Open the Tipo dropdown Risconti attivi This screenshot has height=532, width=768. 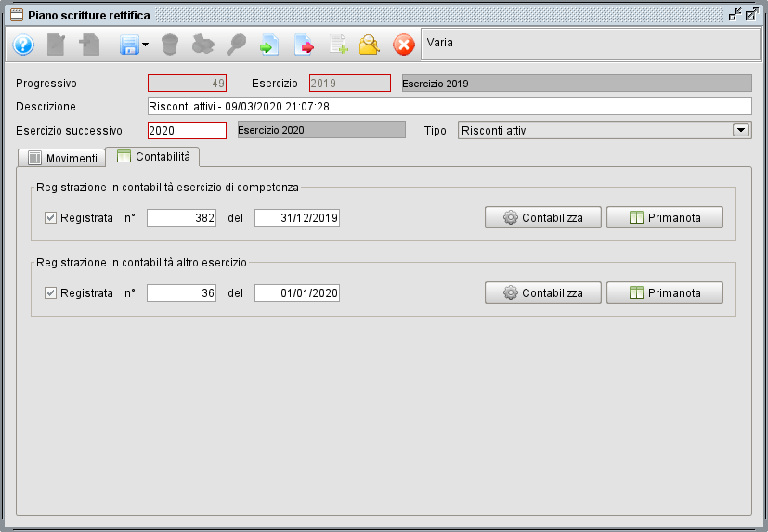(x=605, y=130)
